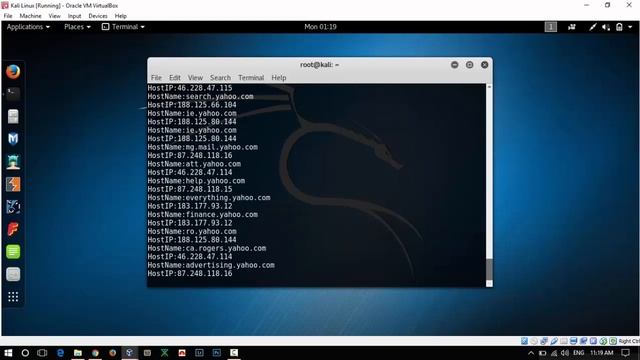This screenshot has height=360, width=640.
Task: Click the scrollbar up arrow in the terminal
Action: (489, 87)
